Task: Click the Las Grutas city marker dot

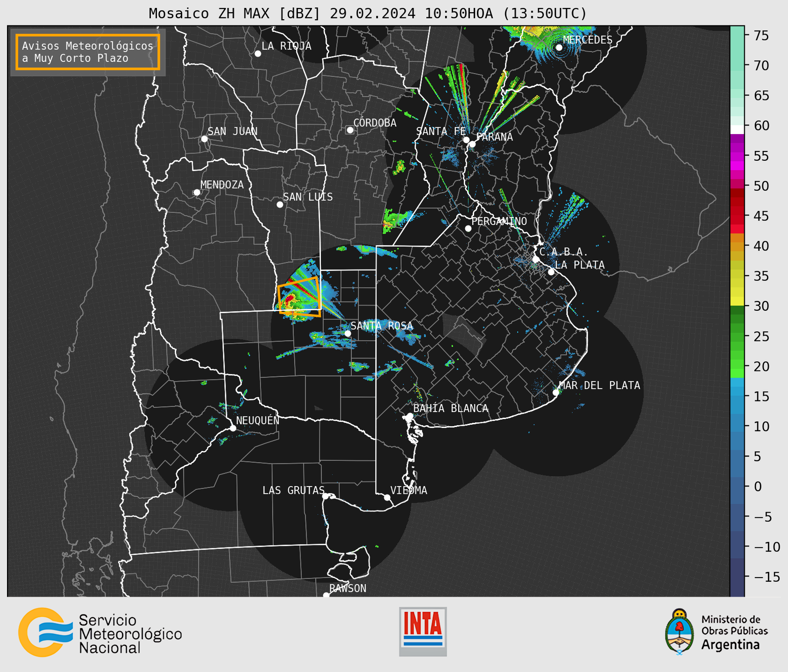Action: (326, 496)
